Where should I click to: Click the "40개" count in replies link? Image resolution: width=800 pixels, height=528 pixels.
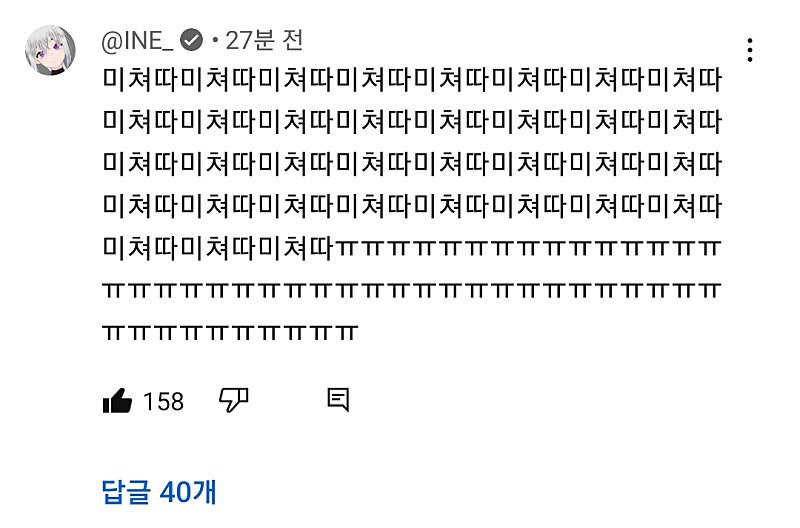pyautogui.click(x=188, y=491)
